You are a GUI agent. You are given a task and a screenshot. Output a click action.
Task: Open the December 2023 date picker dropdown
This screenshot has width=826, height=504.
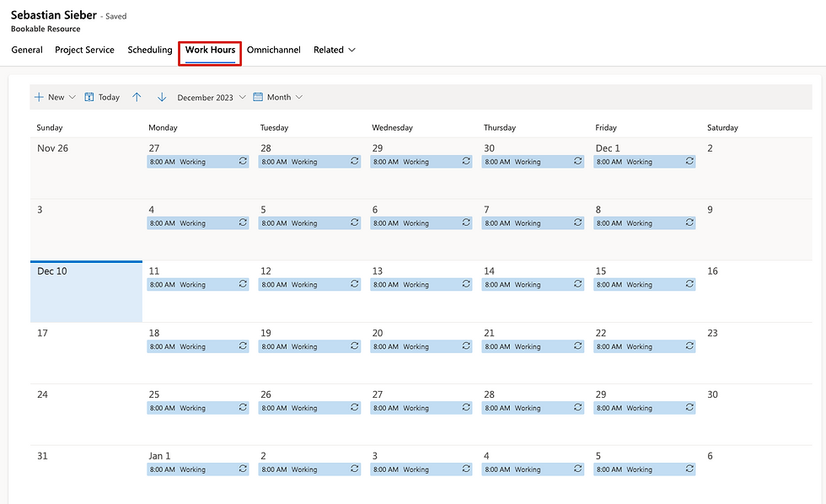click(x=243, y=97)
